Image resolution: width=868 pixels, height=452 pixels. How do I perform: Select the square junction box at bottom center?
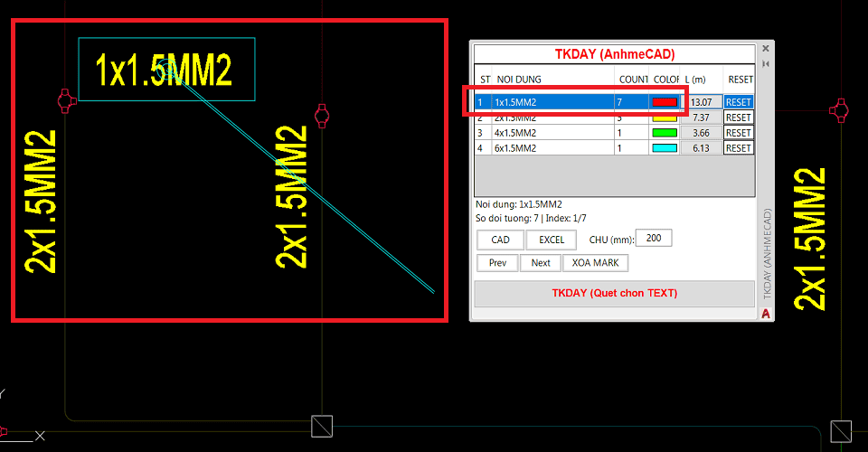[322, 426]
